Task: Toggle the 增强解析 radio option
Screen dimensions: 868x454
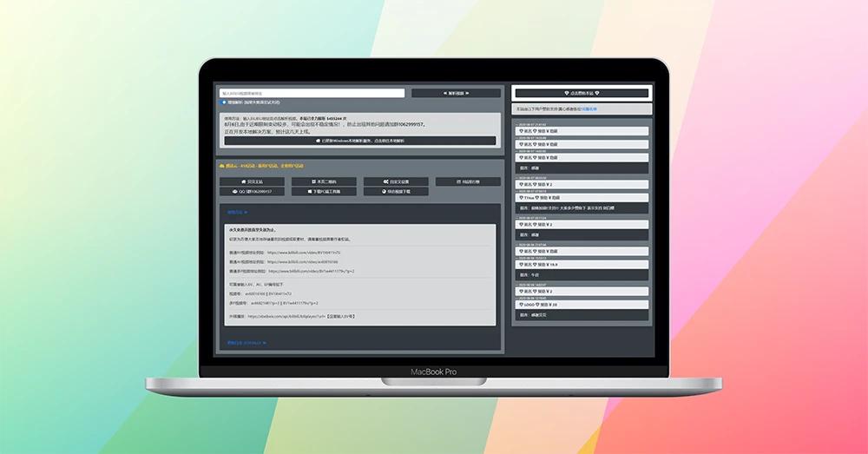Action: [x=223, y=102]
